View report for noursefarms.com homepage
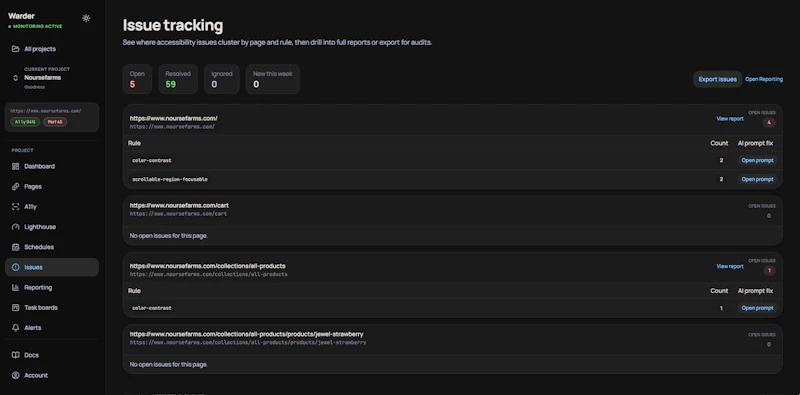This screenshot has height=395, width=800. (730, 118)
